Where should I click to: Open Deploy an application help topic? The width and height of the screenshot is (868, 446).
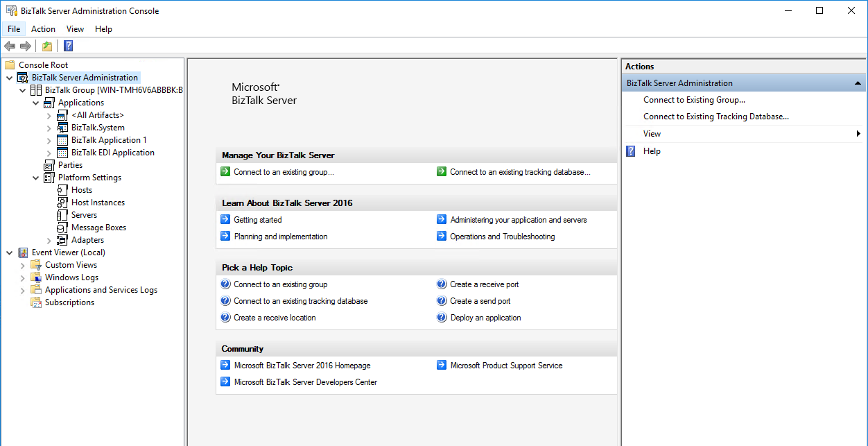coord(485,318)
